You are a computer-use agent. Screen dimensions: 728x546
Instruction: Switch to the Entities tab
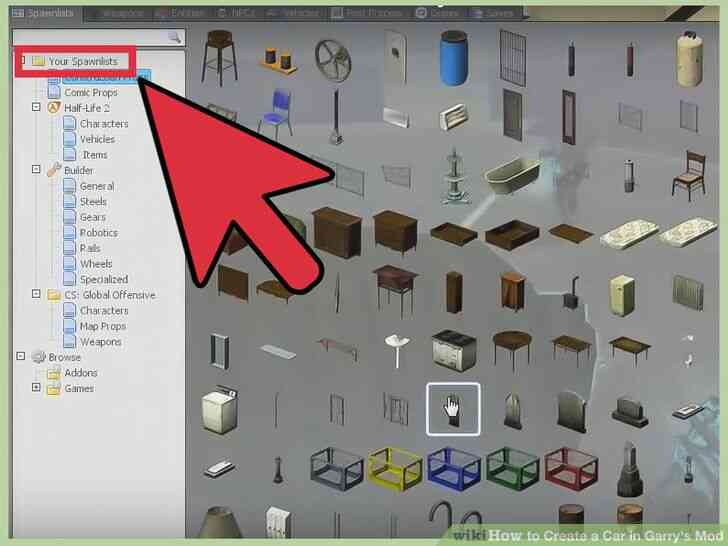click(182, 13)
